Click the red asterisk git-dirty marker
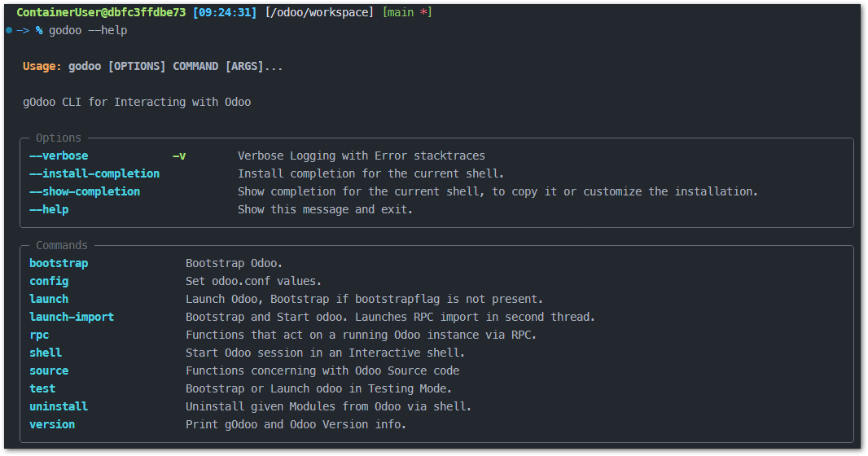The height and width of the screenshot is (456, 868). (x=423, y=12)
